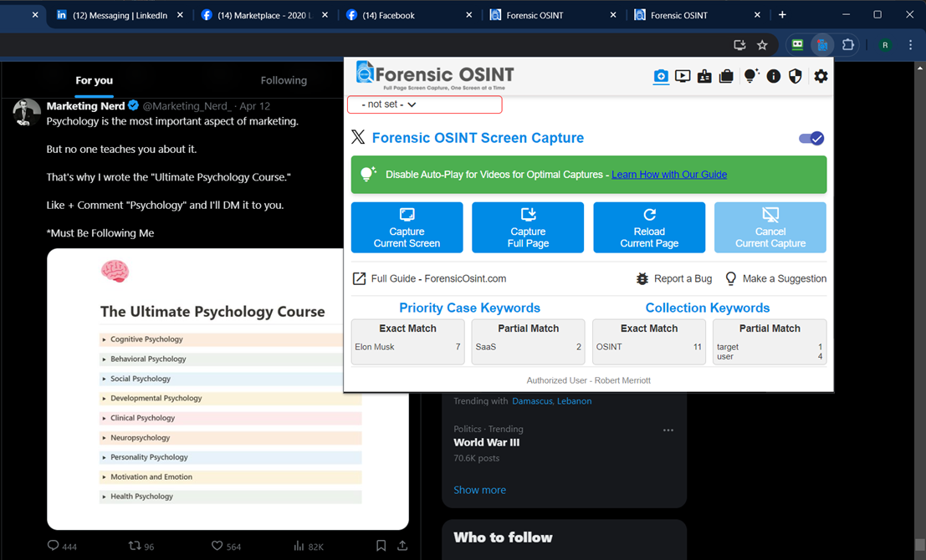Open the browser Extensions puzzle icon
The width and height of the screenshot is (926, 560).
coord(848,45)
